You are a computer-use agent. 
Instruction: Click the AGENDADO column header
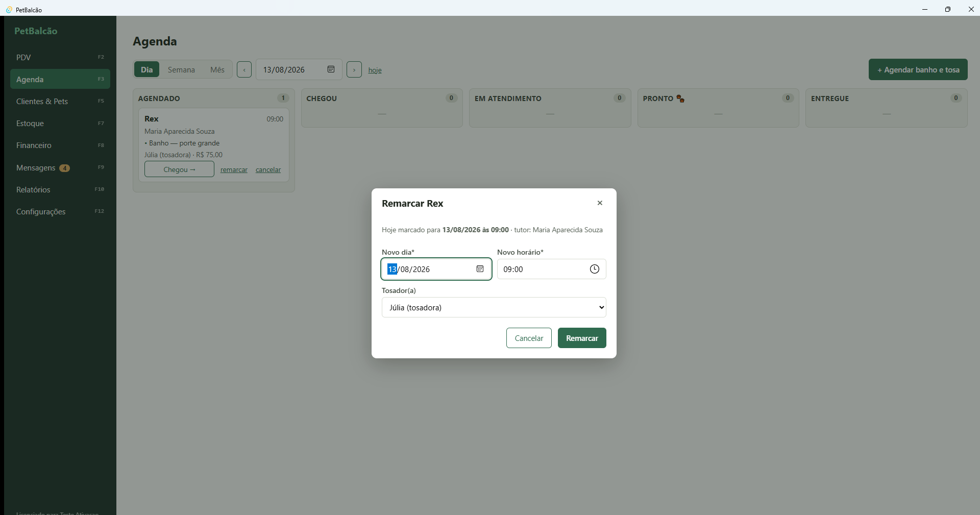click(159, 99)
